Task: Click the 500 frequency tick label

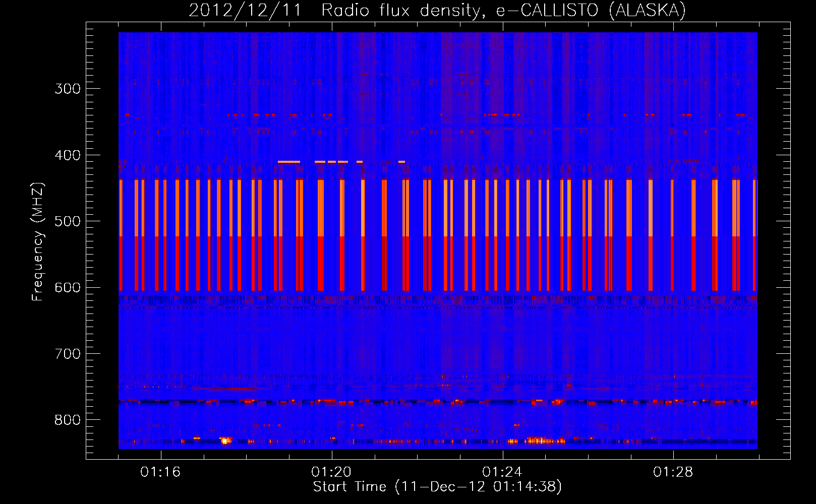Action: [68, 221]
